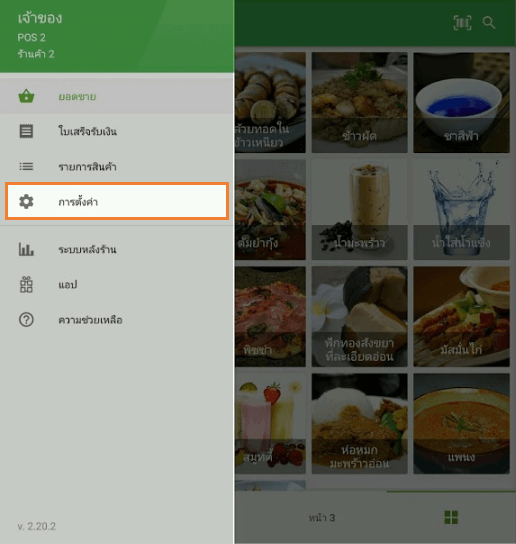This screenshot has width=516, height=544.
Task: Click the item list icon
Action: 26,167
